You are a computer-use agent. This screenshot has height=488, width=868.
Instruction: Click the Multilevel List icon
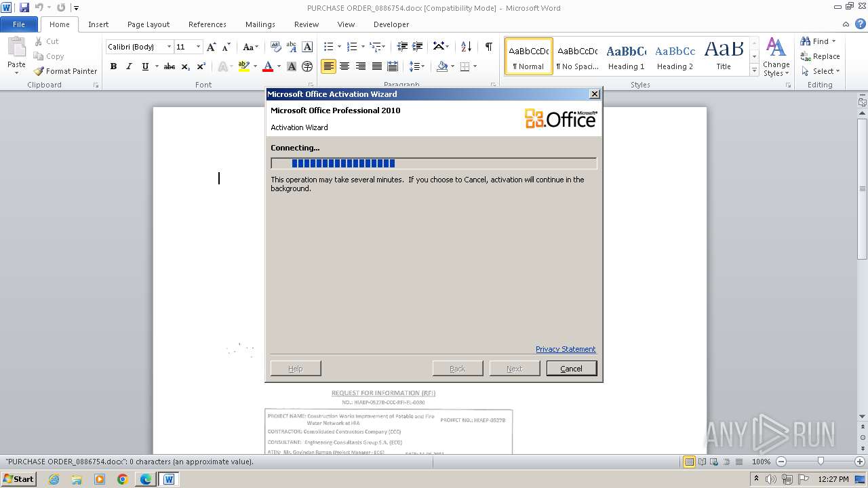pyautogui.click(x=375, y=47)
